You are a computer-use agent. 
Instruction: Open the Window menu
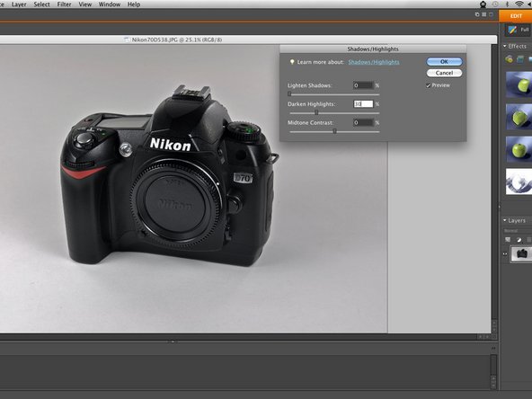110,4
